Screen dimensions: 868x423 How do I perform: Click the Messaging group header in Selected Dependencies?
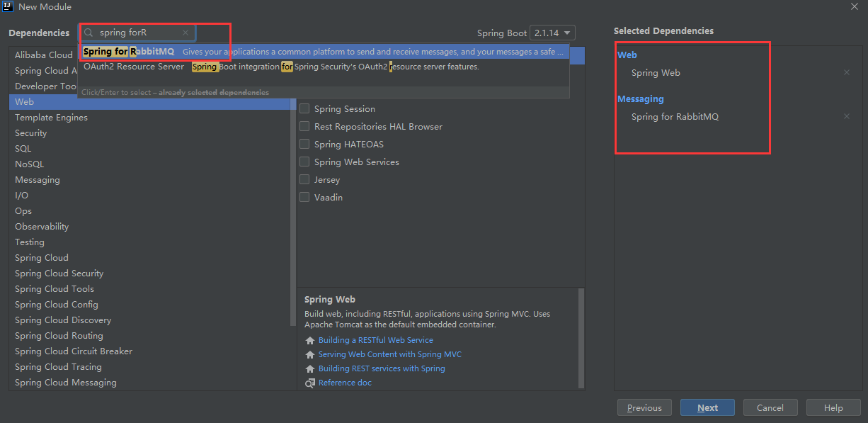pos(641,99)
